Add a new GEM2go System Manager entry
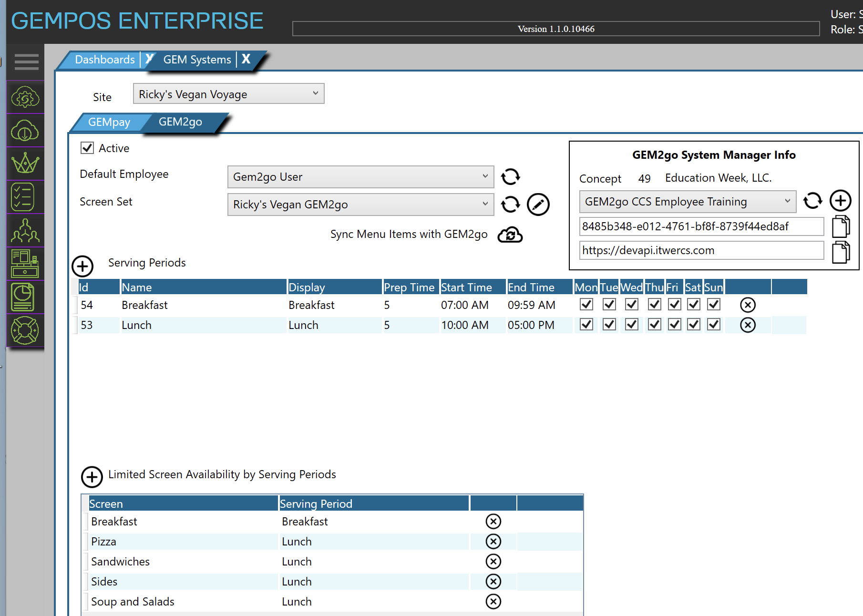This screenshot has width=863, height=616. 840,201
